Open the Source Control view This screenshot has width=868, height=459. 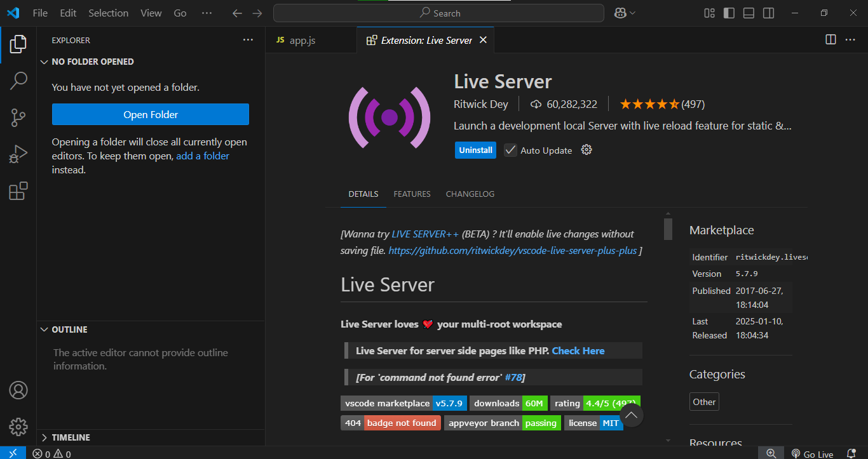pos(18,117)
